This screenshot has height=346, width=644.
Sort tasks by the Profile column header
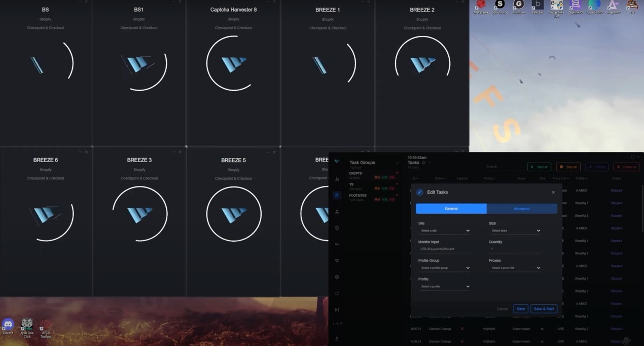point(582,178)
